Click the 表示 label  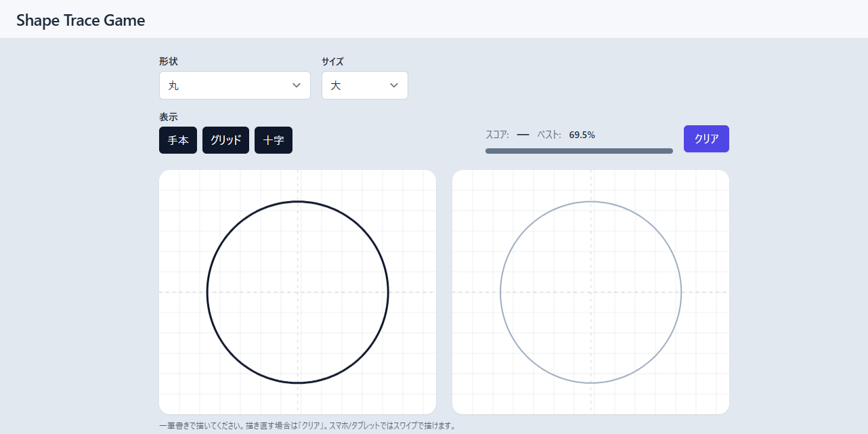click(169, 117)
